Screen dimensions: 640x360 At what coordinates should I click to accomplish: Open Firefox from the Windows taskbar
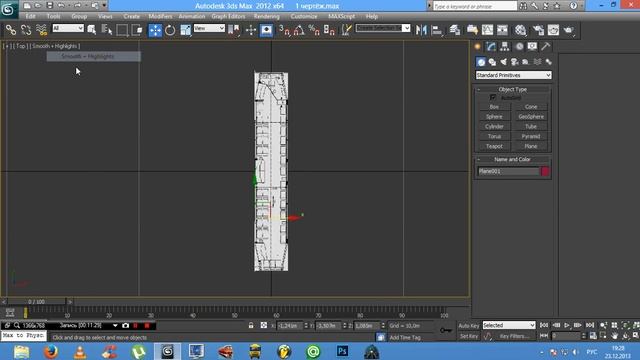click(51, 351)
